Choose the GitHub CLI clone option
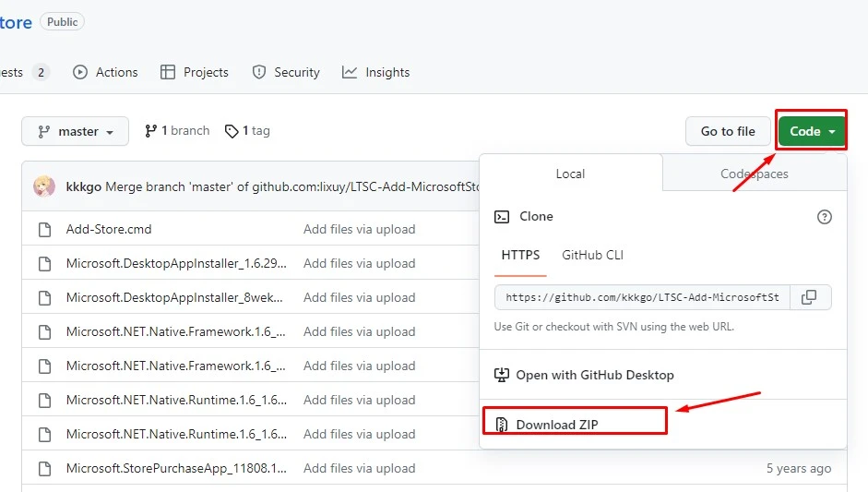 tap(592, 255)
